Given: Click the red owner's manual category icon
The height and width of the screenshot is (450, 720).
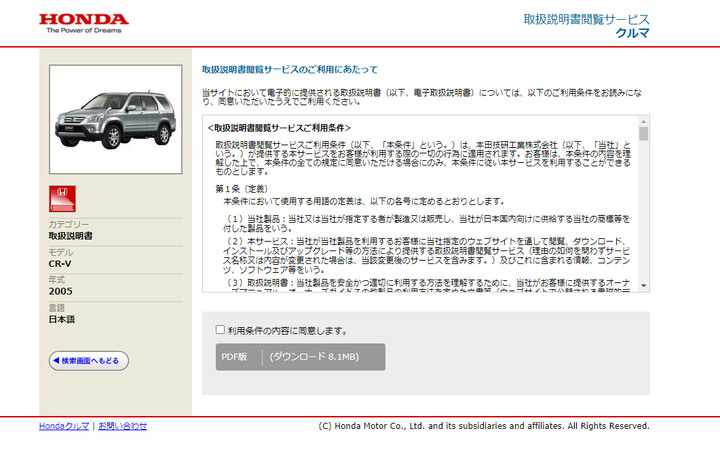Looking at the screenshot, I should [x=62, y=199].
